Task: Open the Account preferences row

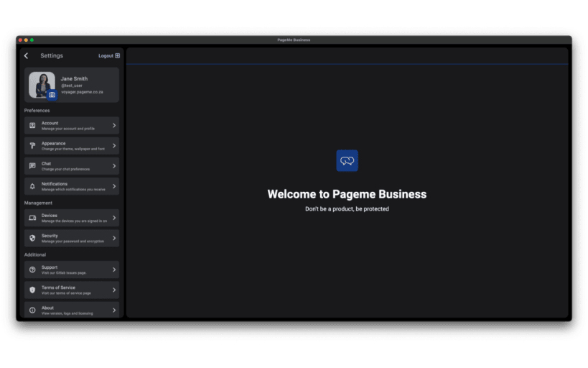Action: pyautogui.click(x=72, y=125)
